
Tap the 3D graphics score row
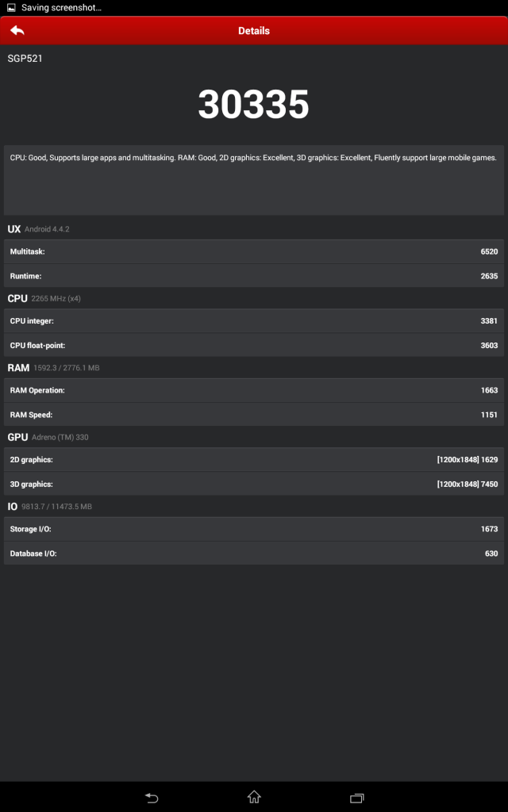tap(254, 484)
